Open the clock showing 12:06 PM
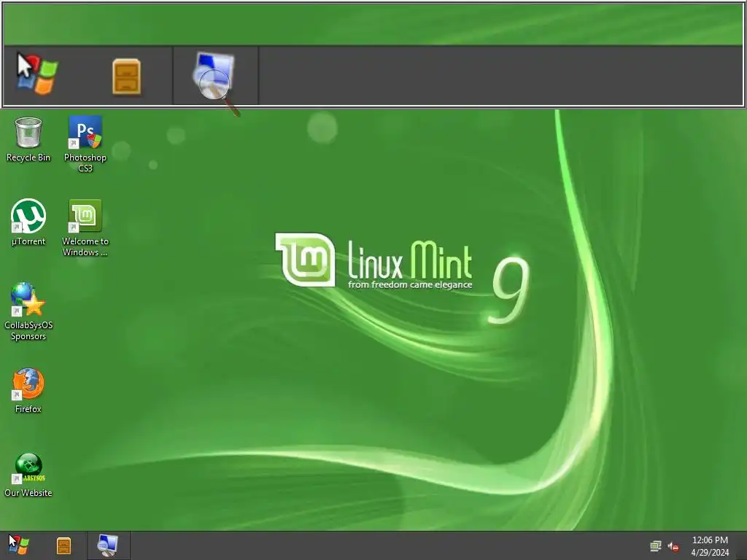Image resolution: width=747 pixels, height=560 pixels. pyautogui.click(x=710, y=546)
